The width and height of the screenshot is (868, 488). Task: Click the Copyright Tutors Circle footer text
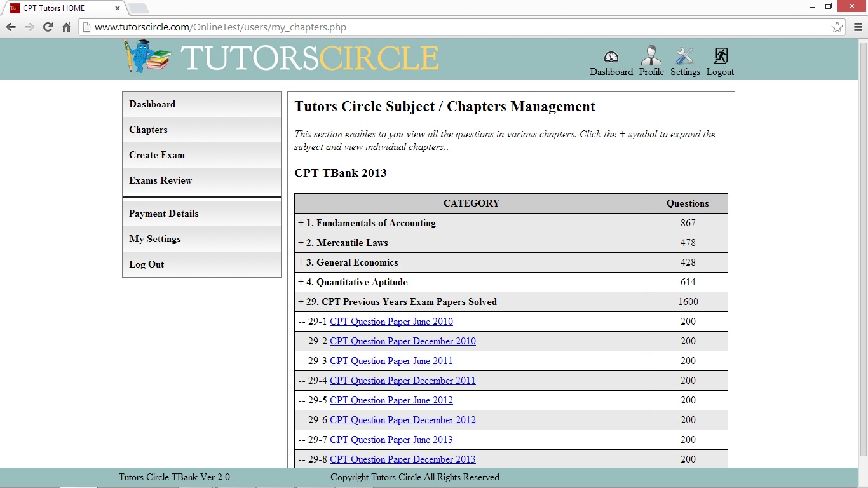pyautogui.click(x=415, y=477)
